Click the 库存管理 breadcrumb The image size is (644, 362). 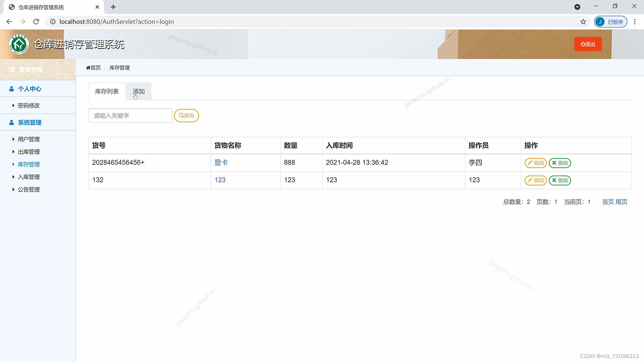(x=119, y=68)
